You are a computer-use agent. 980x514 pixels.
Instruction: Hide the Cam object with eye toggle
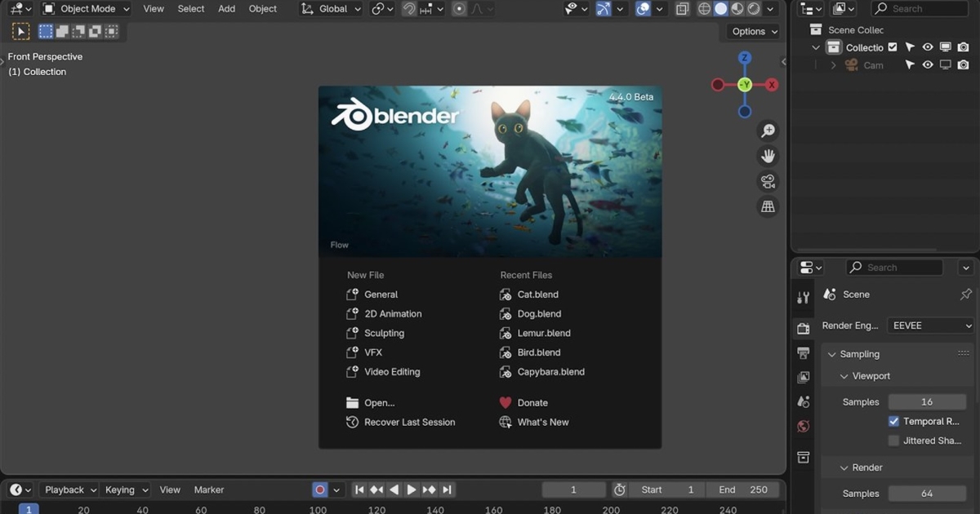[927, 64]
